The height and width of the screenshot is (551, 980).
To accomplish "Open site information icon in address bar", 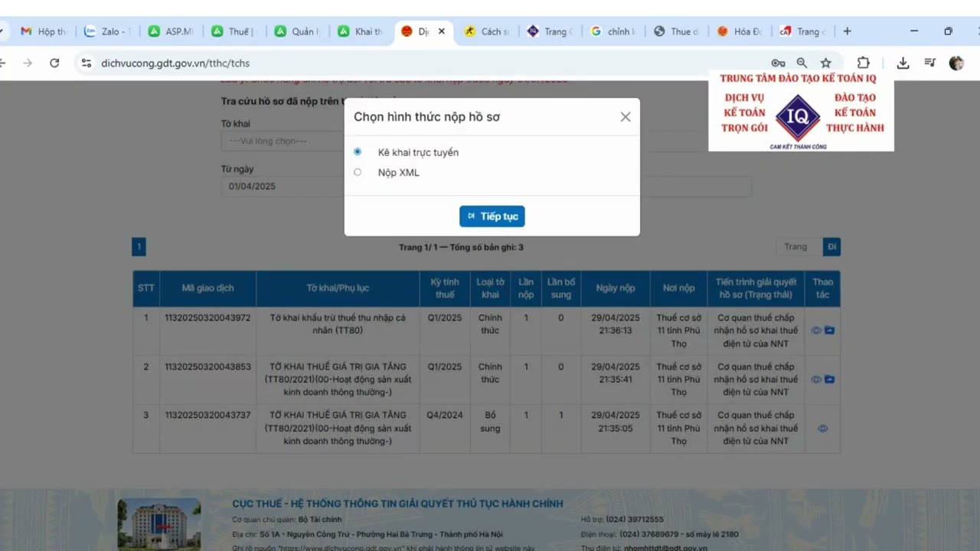I will coord(87,63).
